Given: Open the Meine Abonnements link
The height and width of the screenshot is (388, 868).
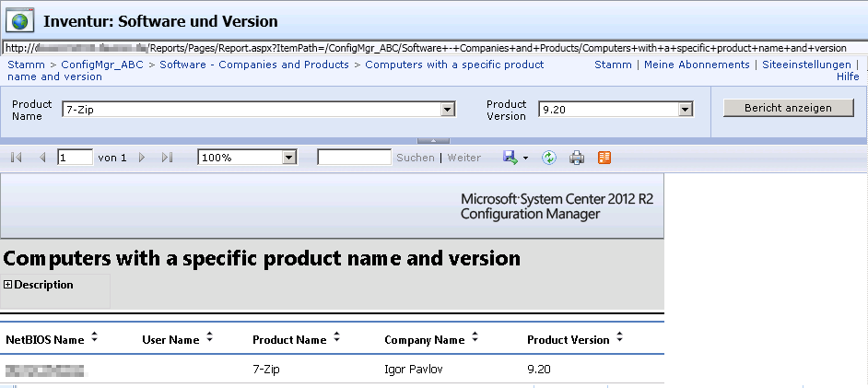Looking at the screenshot, I should coord(697,65).
